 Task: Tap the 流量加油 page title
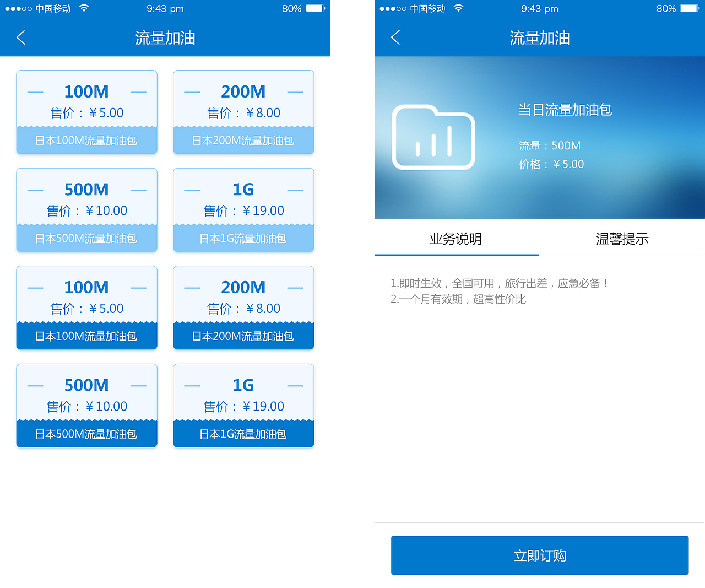(x=165, y=37)
